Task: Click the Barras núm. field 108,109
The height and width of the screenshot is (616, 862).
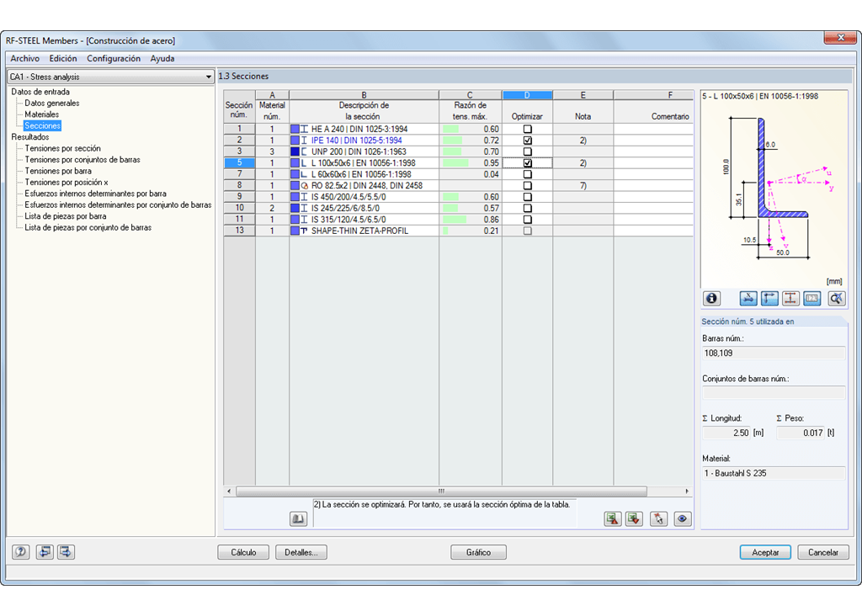Action: (x=774, y=353)
